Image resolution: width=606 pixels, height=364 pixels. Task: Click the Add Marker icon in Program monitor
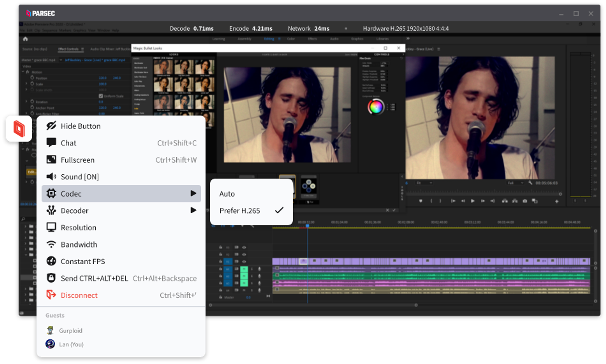coord(420,201)
